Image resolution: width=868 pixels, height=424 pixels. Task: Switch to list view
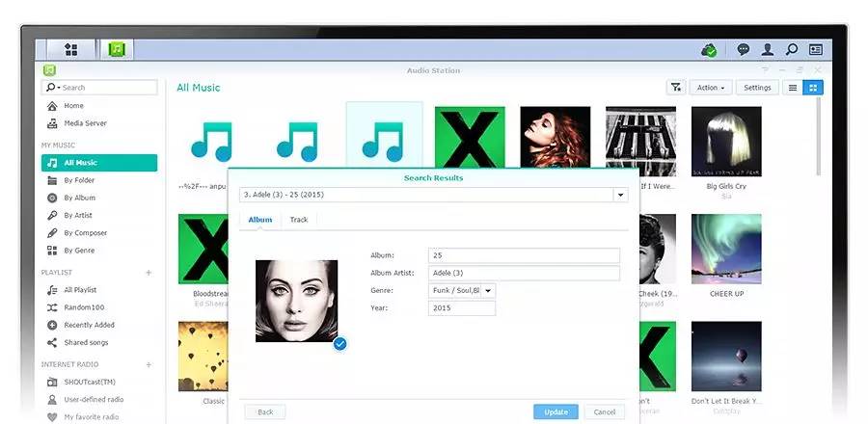coord(793,88)
